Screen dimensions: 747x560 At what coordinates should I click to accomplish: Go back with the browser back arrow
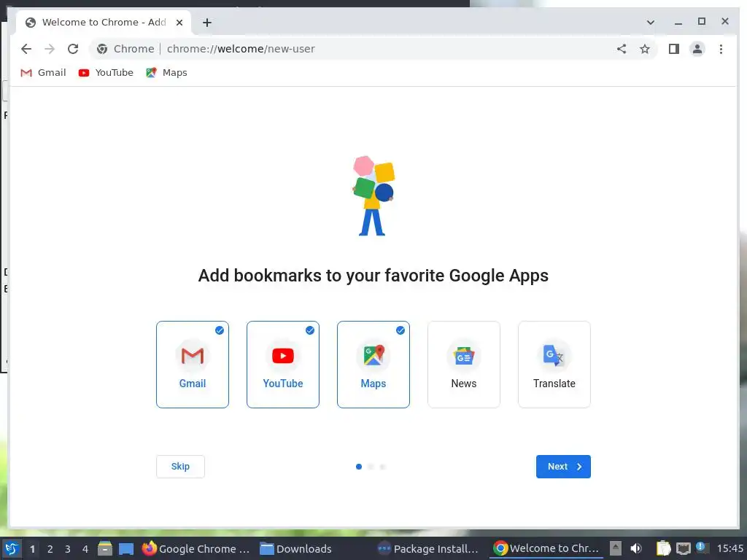click(26, 49)
